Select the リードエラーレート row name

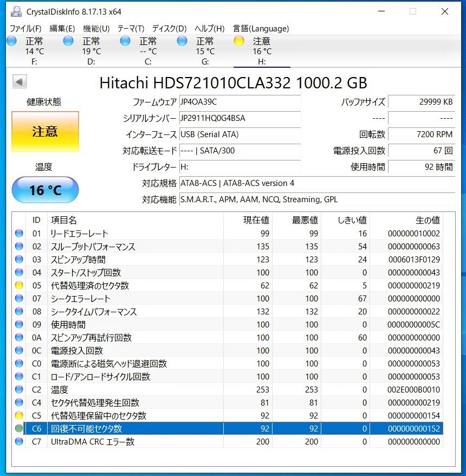click(x=80, y=234)
